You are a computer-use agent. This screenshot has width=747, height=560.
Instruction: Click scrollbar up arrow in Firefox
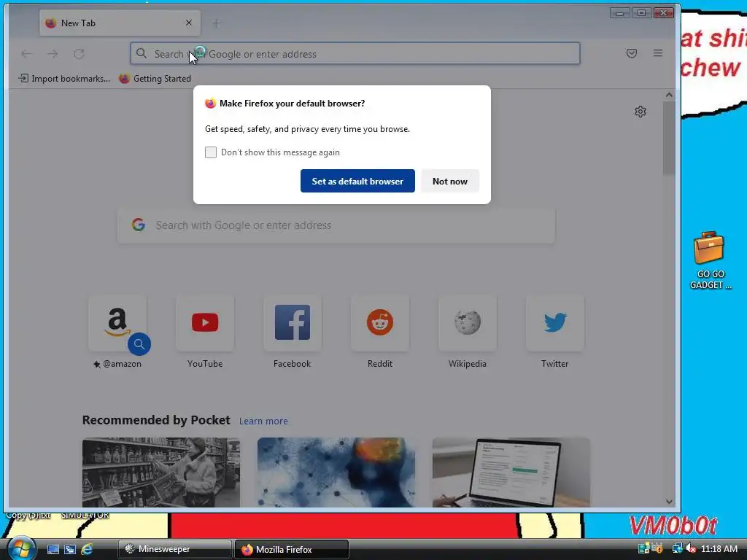(x=669, y=95)
